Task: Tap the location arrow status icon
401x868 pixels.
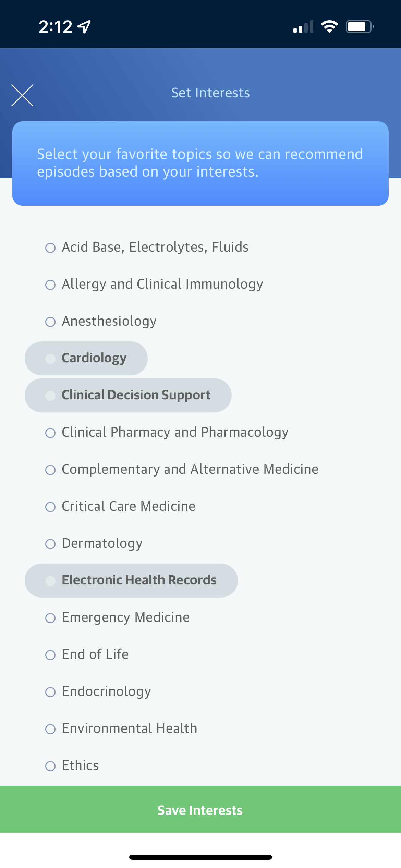Action: point(84,27)
